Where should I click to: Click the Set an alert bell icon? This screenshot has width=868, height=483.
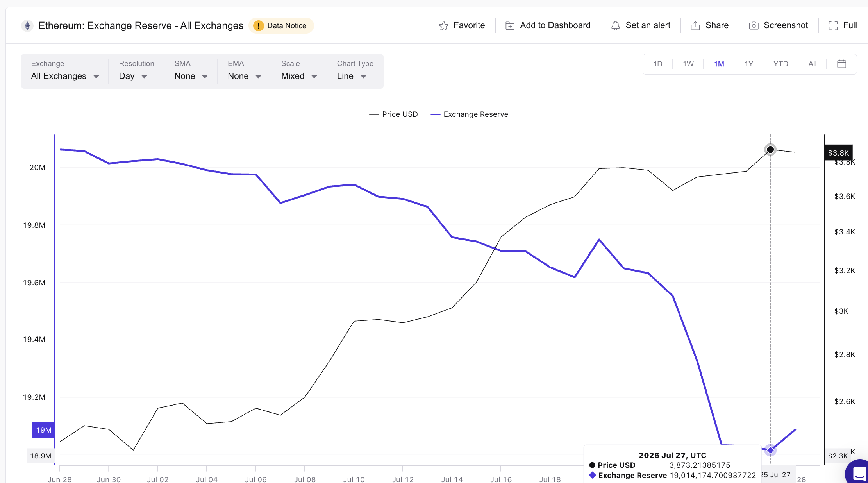tap(616, 25)
